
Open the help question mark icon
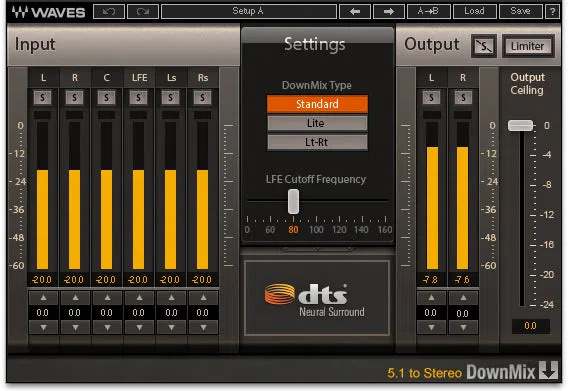coord(552,12)
